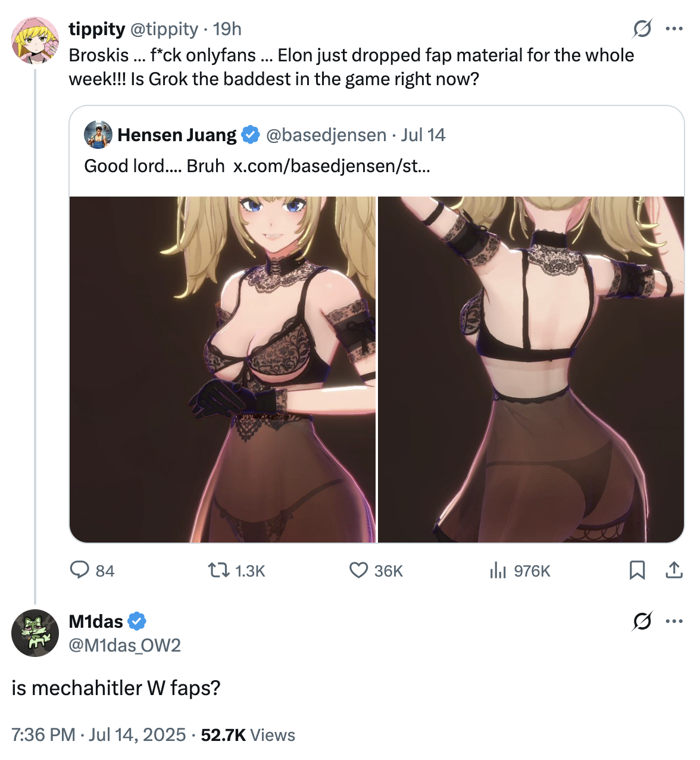The image size is (700, 760).
Task: Like the tweet with heart icon
Action: (358, 571)
